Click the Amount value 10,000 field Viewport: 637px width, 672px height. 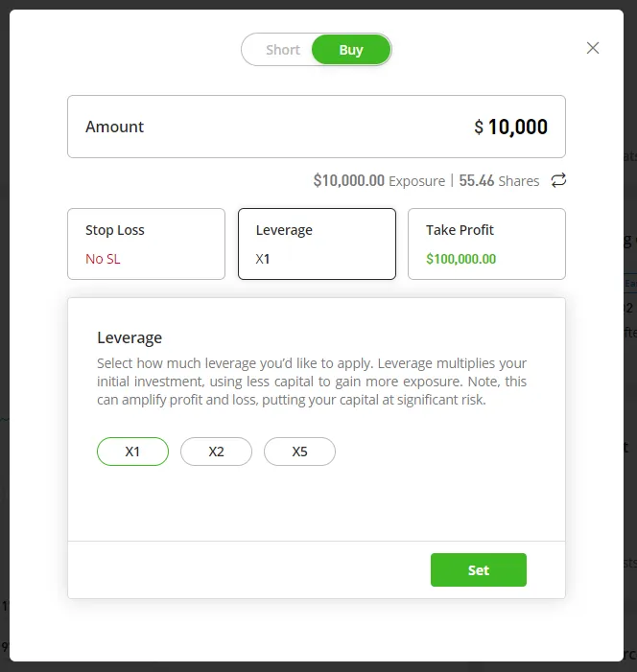pos(517,127)
